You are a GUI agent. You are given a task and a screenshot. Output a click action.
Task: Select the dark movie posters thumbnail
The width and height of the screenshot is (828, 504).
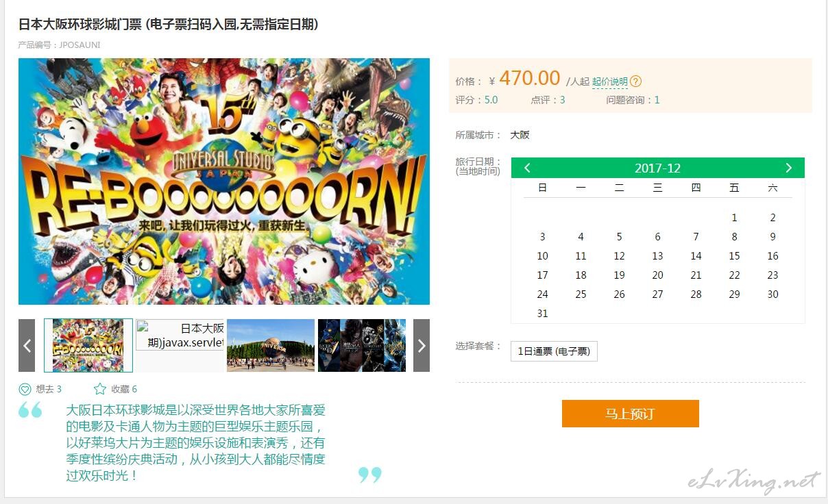coord(362,346)
